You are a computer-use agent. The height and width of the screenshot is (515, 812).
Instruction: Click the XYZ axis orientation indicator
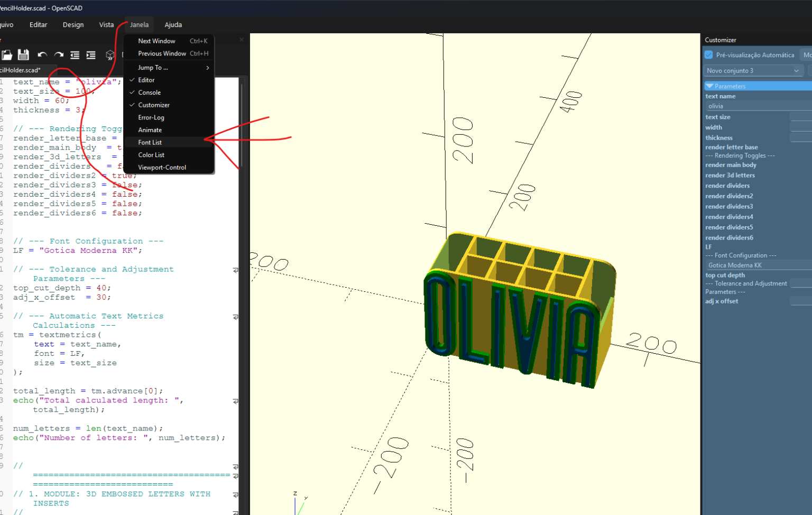pyautogui.click(x=300, y=503)
